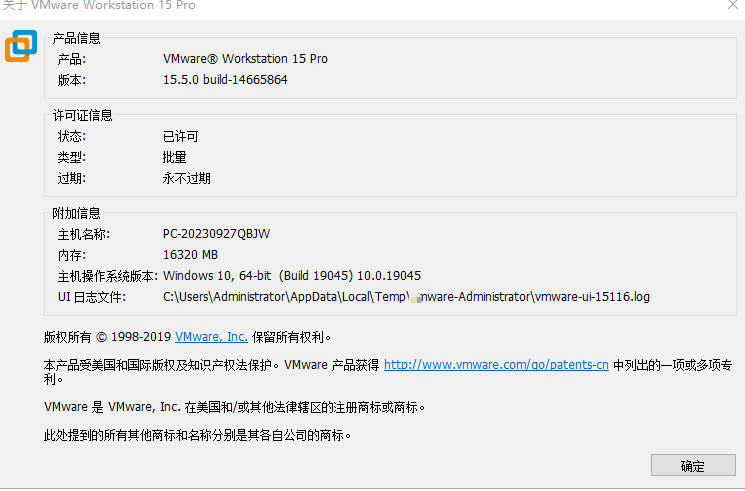Select the product name VMware® Workstation 15 Pro
Screen dimensions: 745x491
tap(245, 59)
